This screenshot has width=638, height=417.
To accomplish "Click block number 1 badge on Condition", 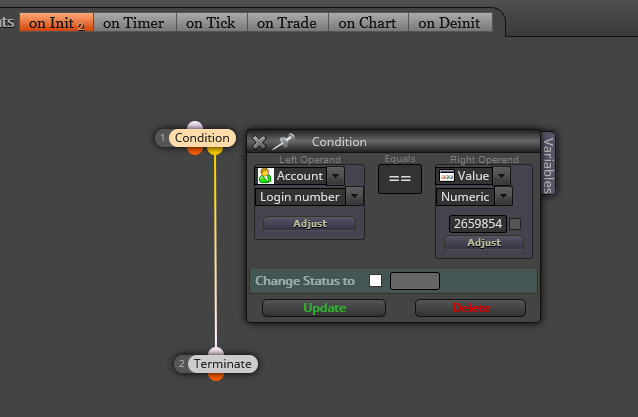I will pyautogui.click(x=162, y=138).
